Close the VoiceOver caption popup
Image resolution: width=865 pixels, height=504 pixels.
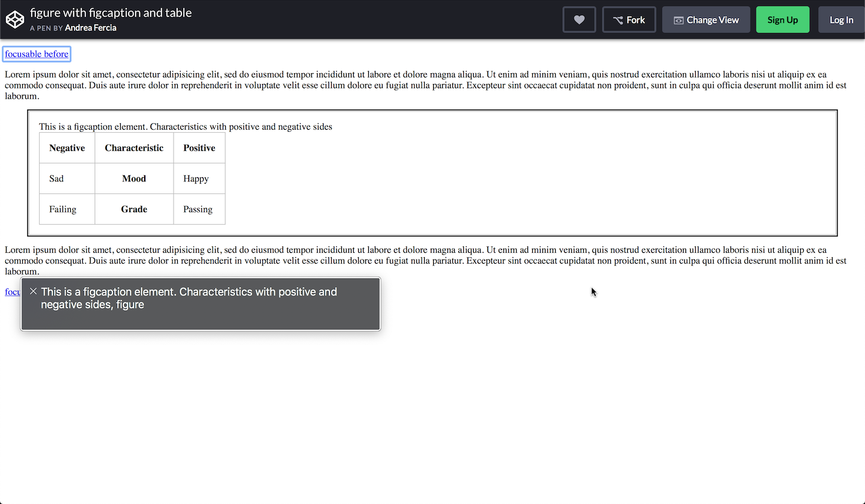coord(34,291)
